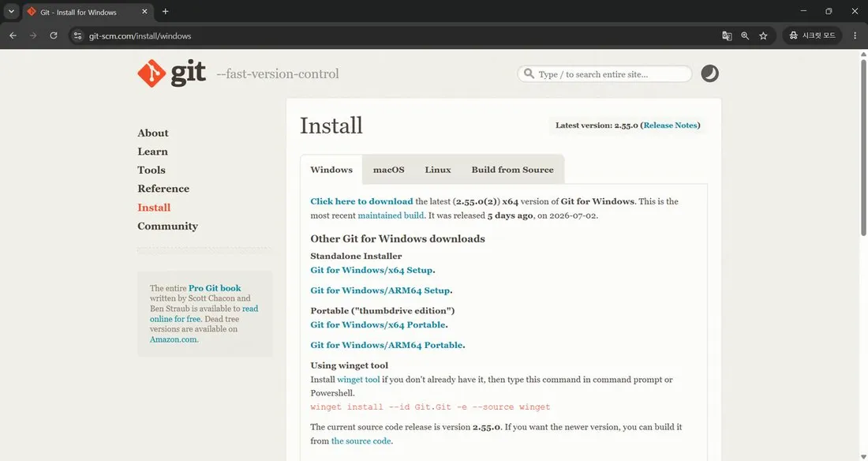Open Reference in the sidebar

coord(163,189)
